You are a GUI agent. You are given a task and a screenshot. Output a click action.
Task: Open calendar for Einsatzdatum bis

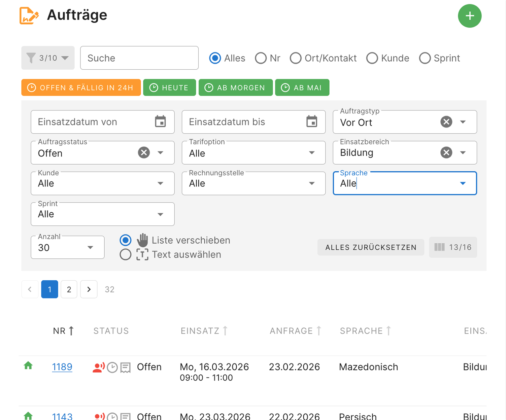(x=312, y=121)
